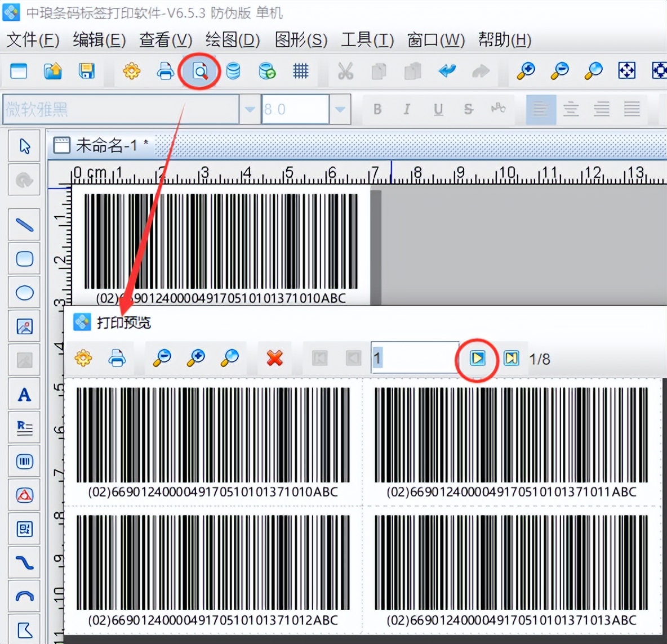Click the font name field 微软雅黑
667x644 pixels.
tap(121, 110)
